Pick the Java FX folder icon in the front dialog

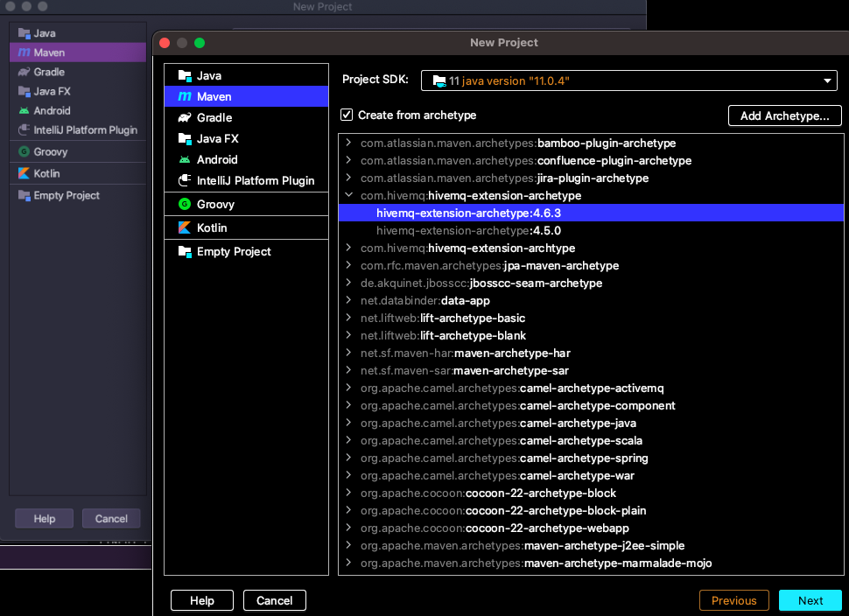(x=185, y=138)
